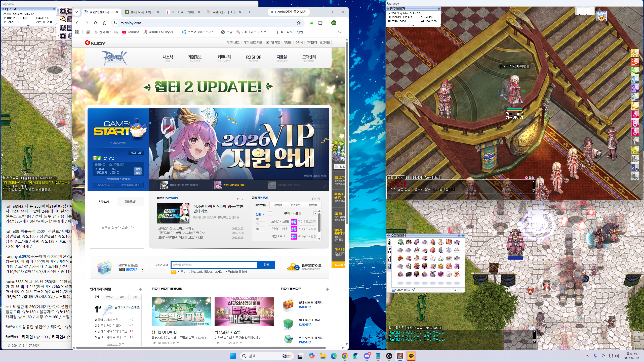The image size is (644, 362).
Task: Go to Chrome home page icon
Action: 105,23
